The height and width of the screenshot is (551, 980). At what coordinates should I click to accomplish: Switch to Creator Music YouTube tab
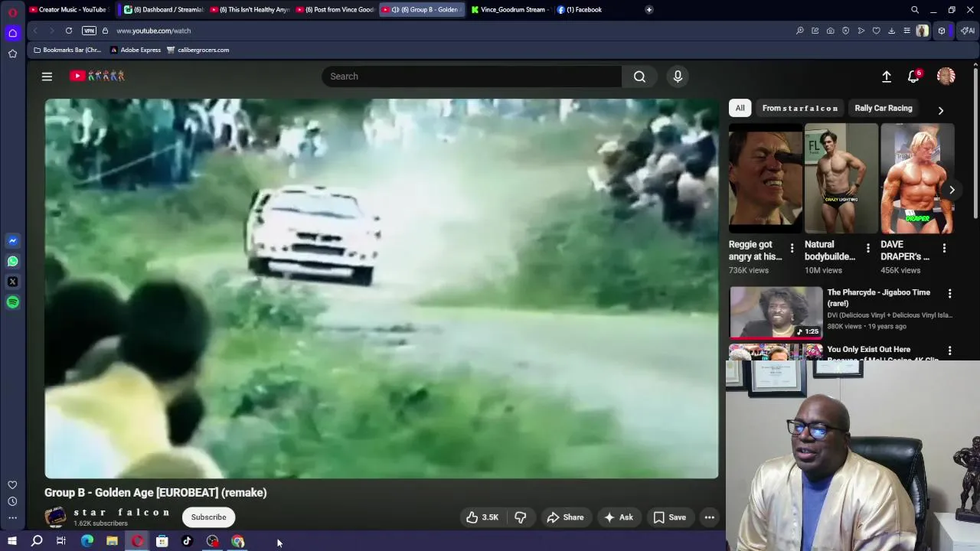coord(69,10)
